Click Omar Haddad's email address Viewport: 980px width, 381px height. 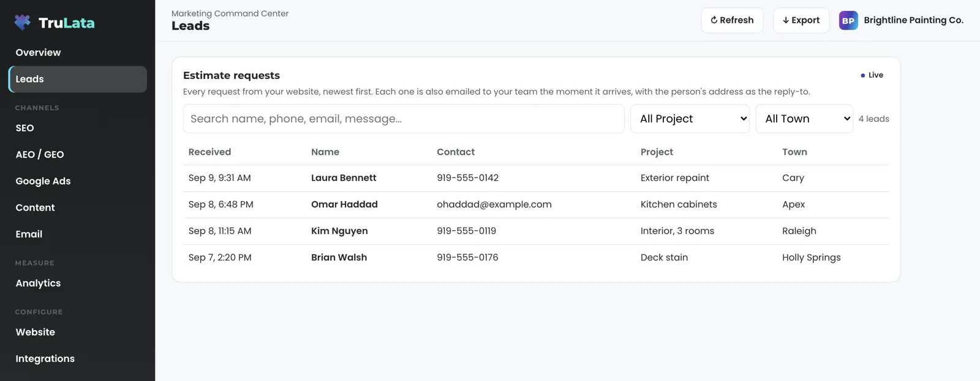[494, 205]
